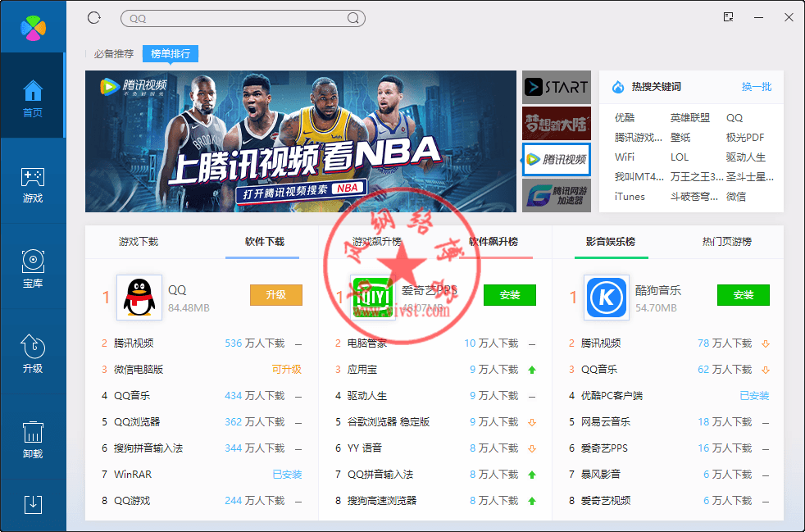Select the 腾讯视频 banner thumbnail

click(557, 159)
